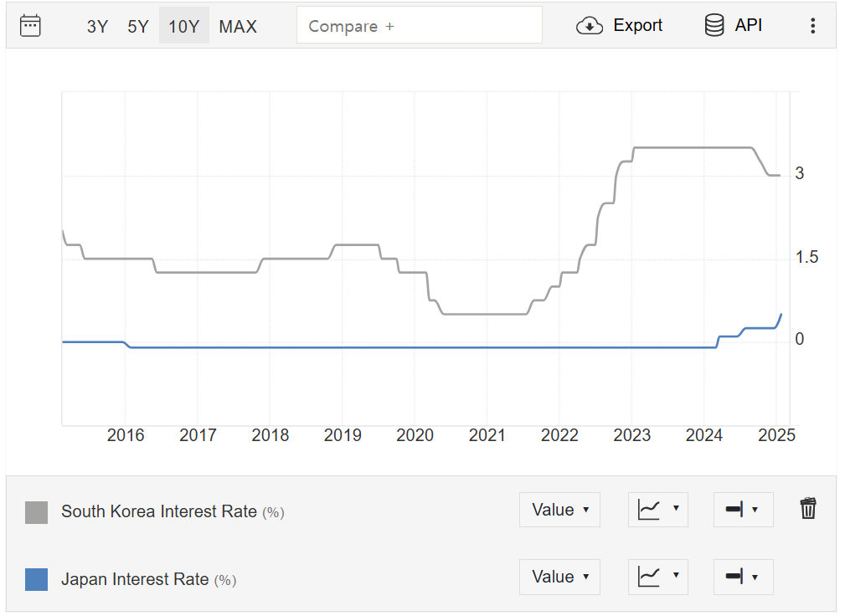Select the 3Y time range
The height and width of the screenshot is (616, 845).
coord(97,27)
